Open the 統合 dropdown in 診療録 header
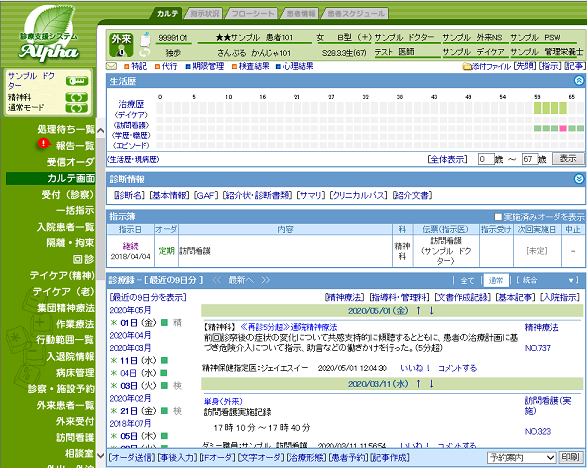Image resolution: width=587 pixels, height=468 pixels. (x=548, y=280)
